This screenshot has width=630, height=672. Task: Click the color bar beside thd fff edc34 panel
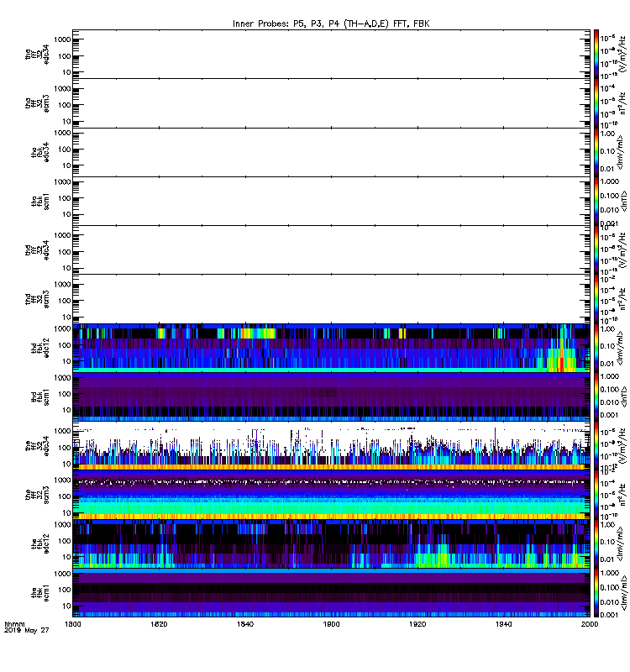(x=596, y=249)
